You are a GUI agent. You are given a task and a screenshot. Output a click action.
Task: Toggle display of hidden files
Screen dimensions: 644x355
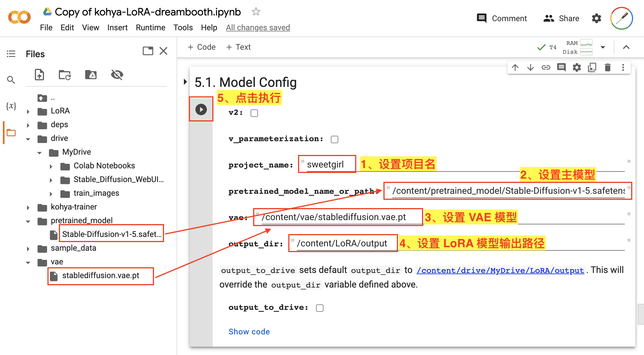click(x=117, y=75)
